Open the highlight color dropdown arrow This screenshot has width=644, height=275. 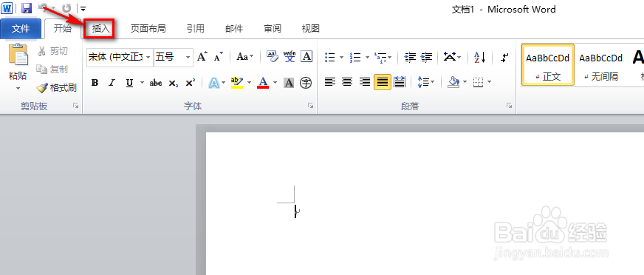coord(249,83)
